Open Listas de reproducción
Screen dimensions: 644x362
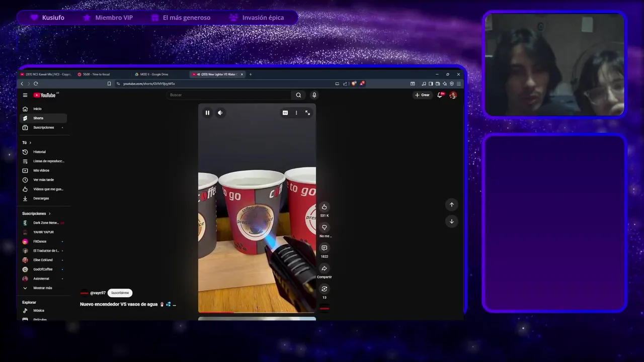click(43, 161)
